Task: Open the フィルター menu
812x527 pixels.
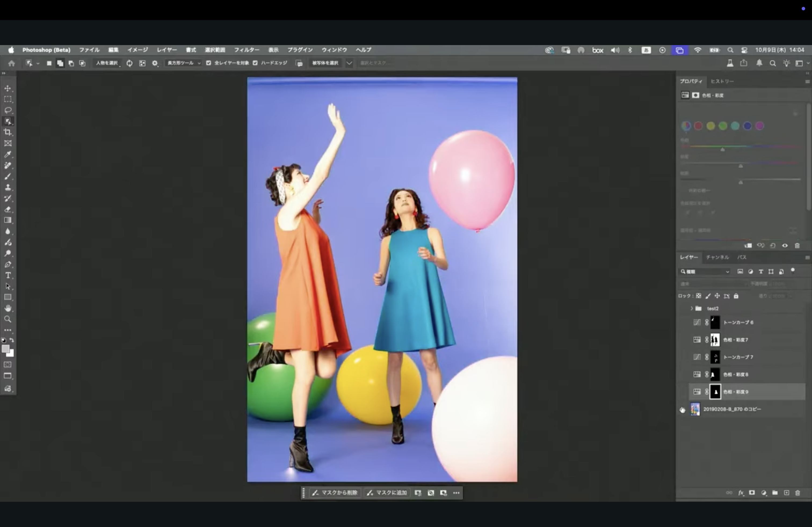Action: tap(246, 50)
